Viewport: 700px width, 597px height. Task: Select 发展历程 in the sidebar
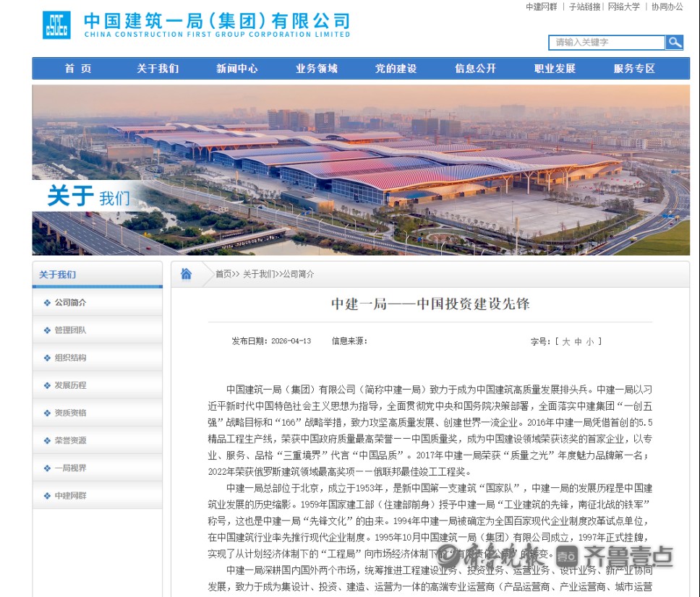point(98,385)
